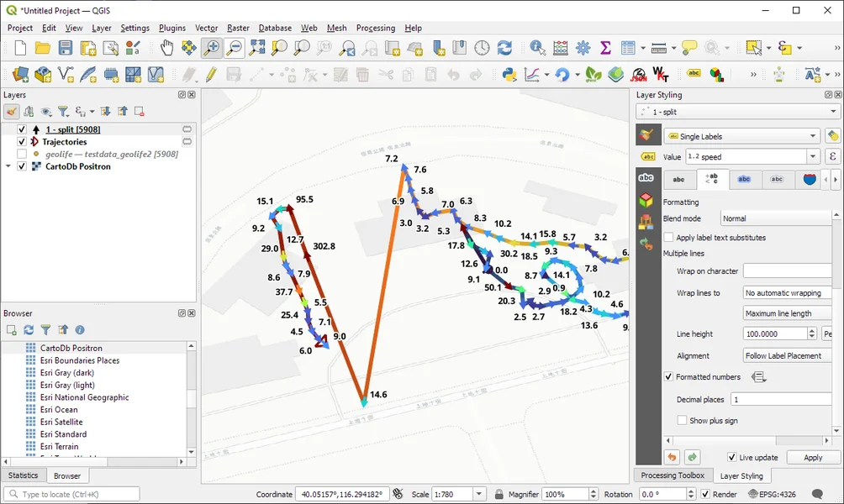Open 3D View tab in Layer Styling sidebar
The width and height of the screenshot is (844, 504).
point(646,200)
